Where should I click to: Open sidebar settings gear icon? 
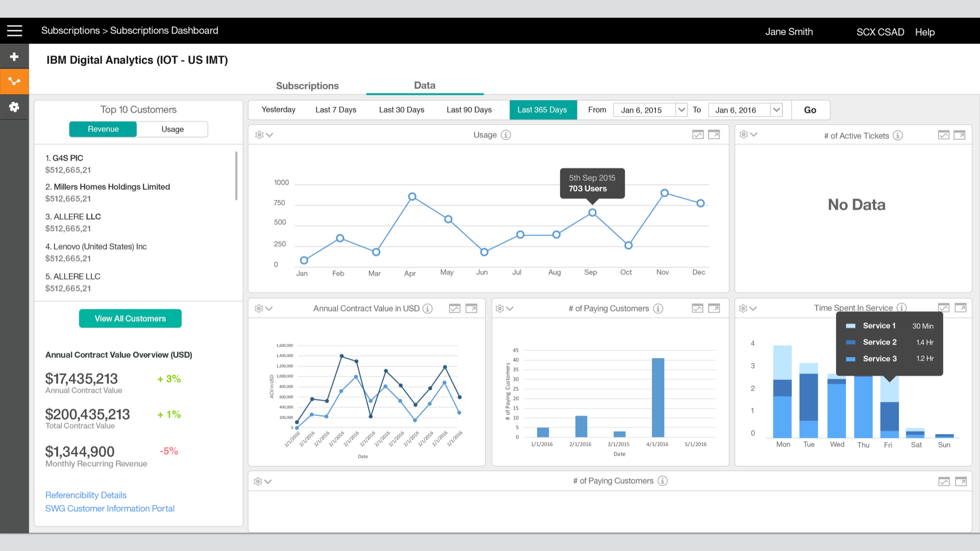[14, 107]
